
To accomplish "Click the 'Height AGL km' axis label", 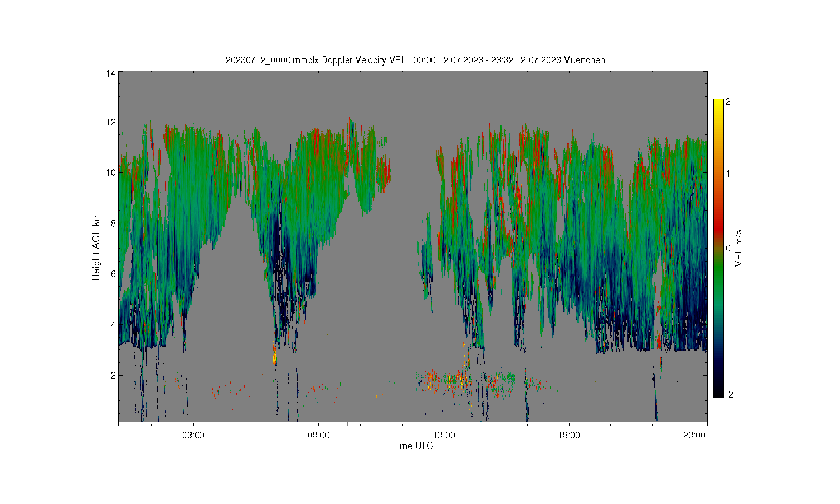I will pos(96,247).
